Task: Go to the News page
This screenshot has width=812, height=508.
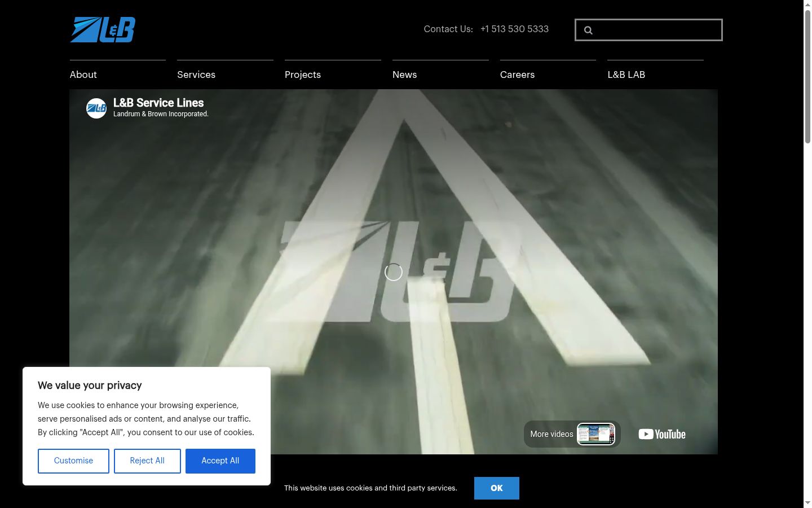Action: click(x=405, y=75)
